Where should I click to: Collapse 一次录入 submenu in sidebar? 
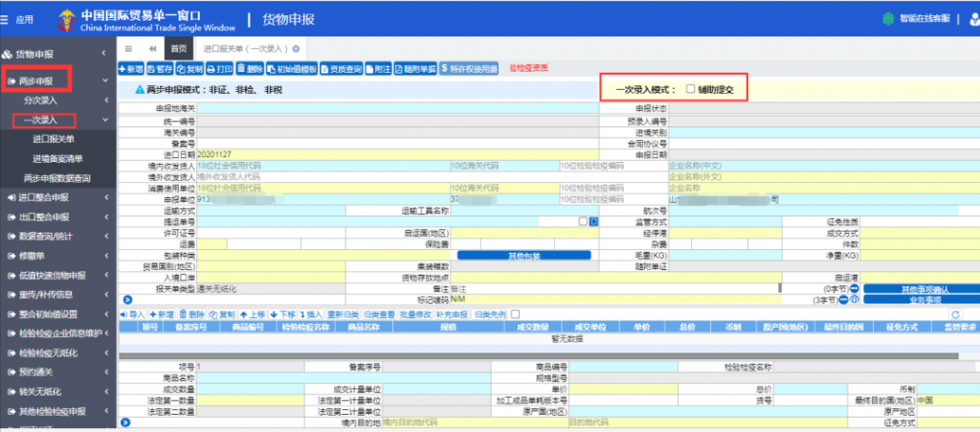tap(58, 120)
